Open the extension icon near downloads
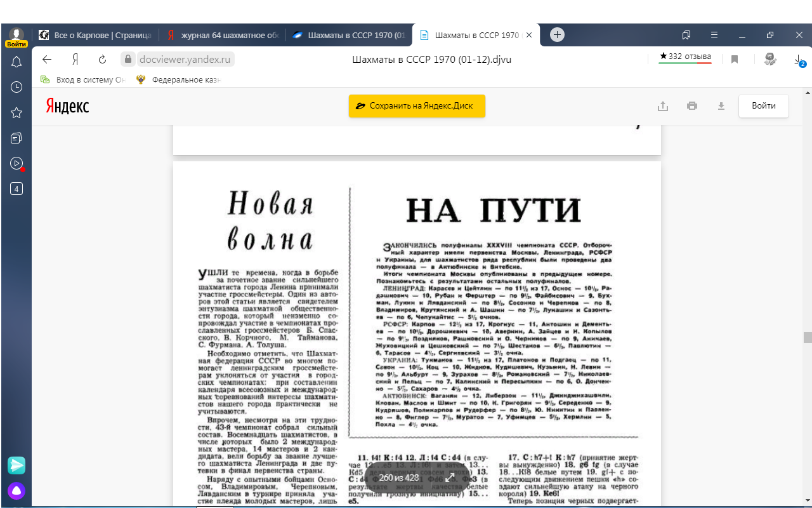Image resolution: width=812 pixels, height=508 pixels. tap(770, 59)
